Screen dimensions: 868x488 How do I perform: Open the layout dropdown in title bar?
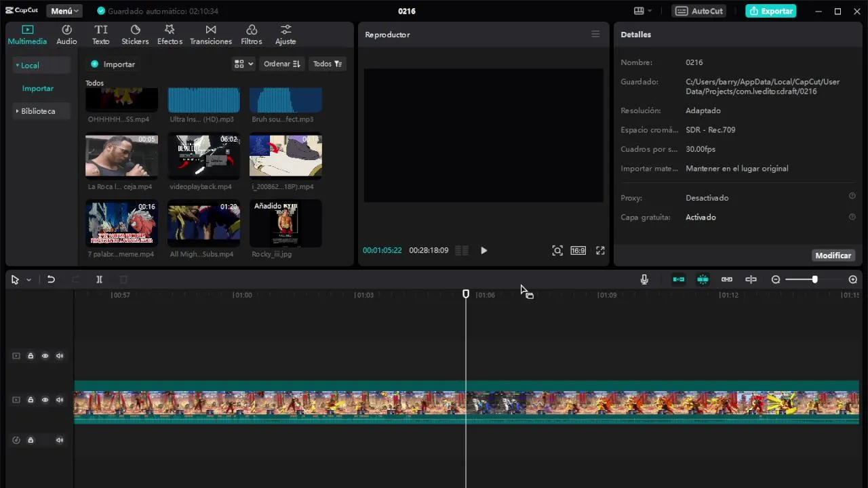tap(642, 11)
